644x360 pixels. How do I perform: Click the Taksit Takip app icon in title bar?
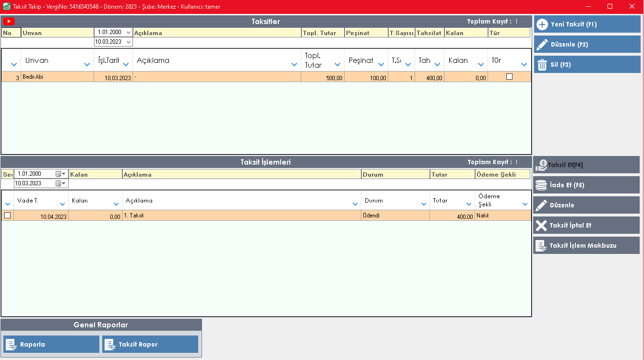pos(7,7)
